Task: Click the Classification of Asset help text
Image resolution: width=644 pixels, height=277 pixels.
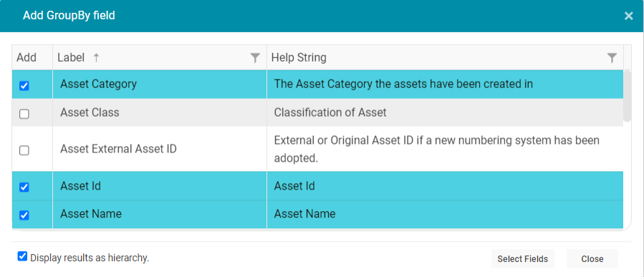Action: [x=330, y=112]
